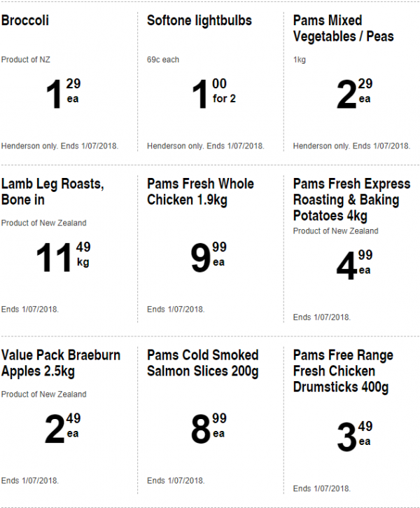420x508 pixels.
Task: Click Henderson only note under Broccoli
Action: [60, 146]
